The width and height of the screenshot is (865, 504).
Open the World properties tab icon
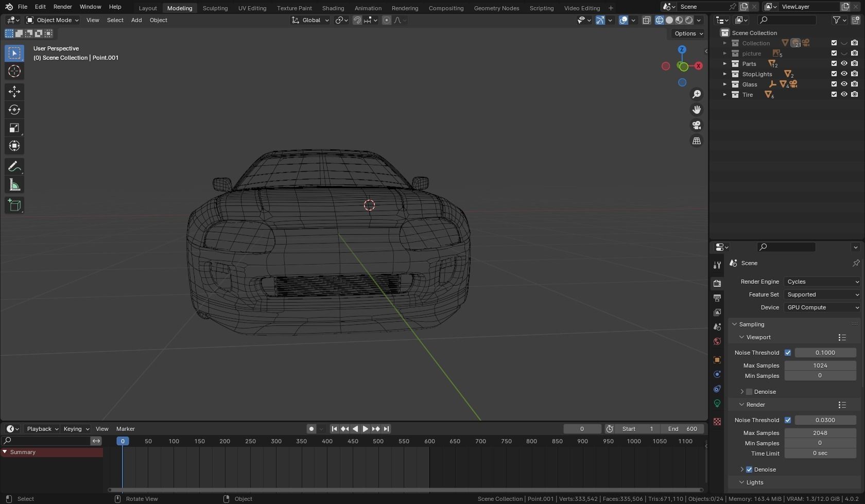coord(717,341)
